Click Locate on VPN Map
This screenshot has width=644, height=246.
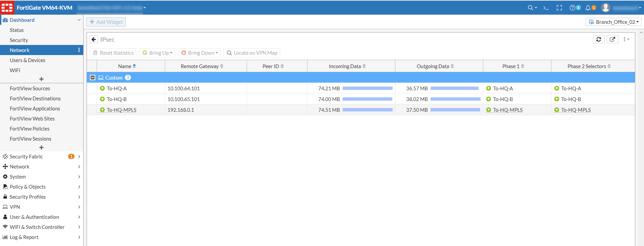click(252, 53)
